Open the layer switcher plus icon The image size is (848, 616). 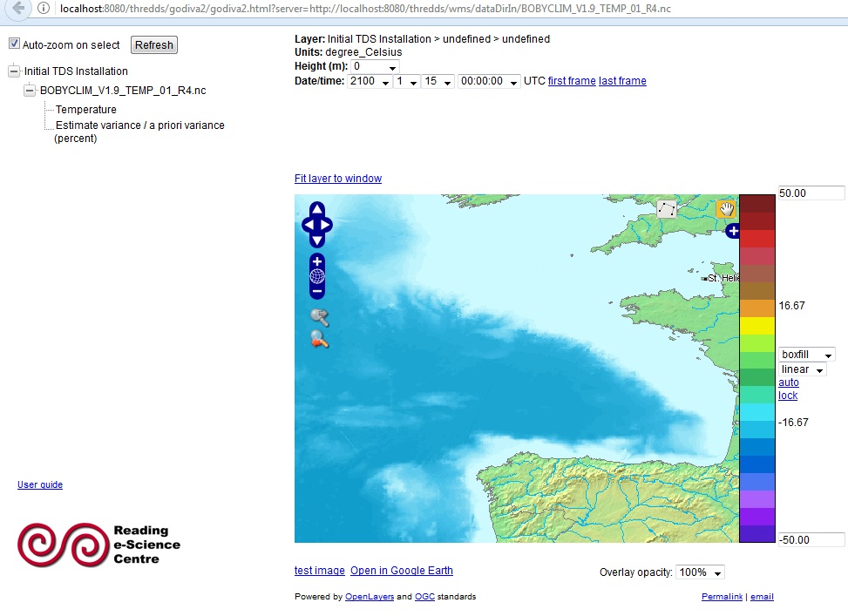point(733,231)
